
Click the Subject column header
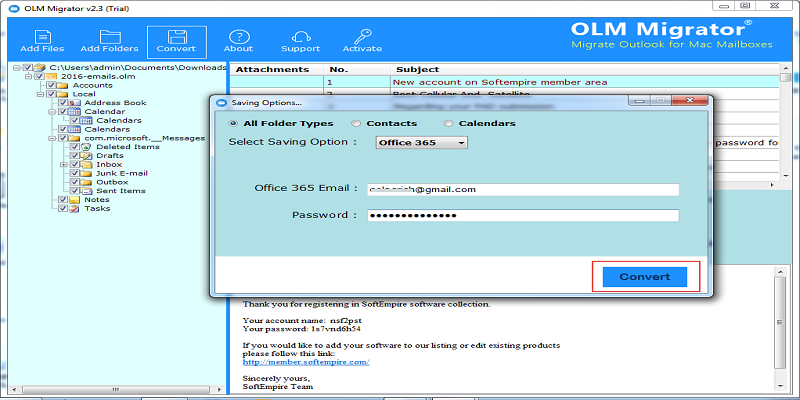click(x=585, y=69)
